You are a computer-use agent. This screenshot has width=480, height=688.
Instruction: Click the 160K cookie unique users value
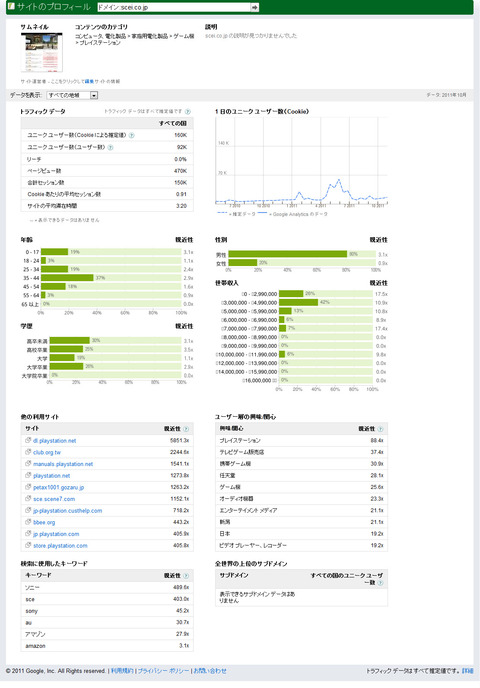(x=181, y=135)
